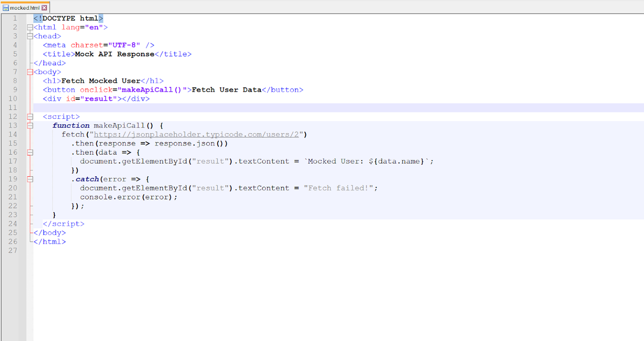Open the jsonplaceholder.typicode.com URL link
Screen dimensions: 644x341
click(x=196, y=134)
